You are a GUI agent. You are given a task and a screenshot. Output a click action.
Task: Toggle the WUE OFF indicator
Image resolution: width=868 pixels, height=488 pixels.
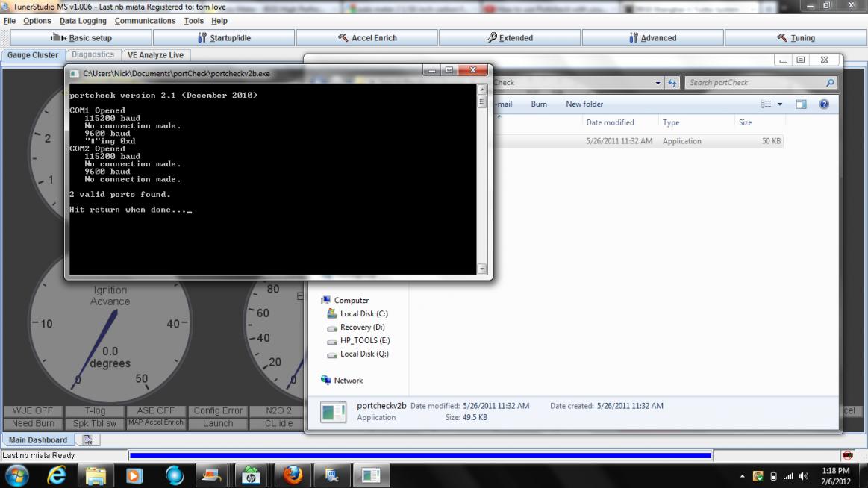pos(33,411)
